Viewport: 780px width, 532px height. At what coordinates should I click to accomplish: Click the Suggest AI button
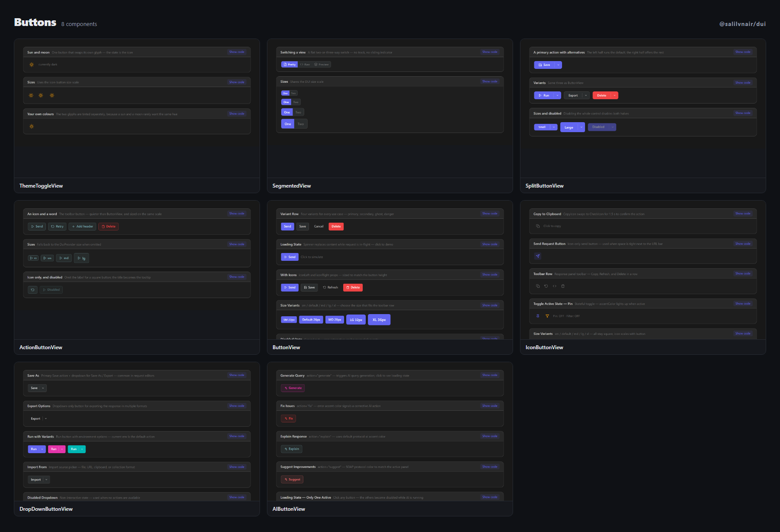(x=292, y=480)
